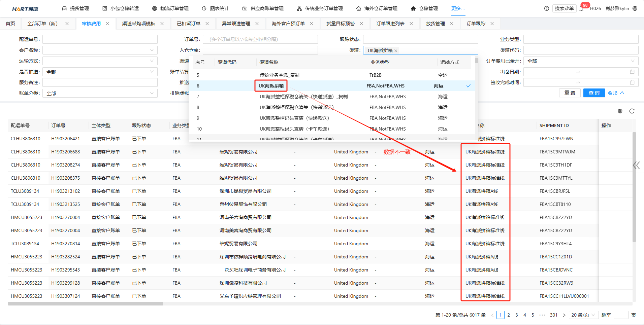The height and width of the screenshot is (325, 644).
Task: Select UK海派整柜码头直清（卡车派送） option
Action: pyautogui.click(x=294, y=129)
